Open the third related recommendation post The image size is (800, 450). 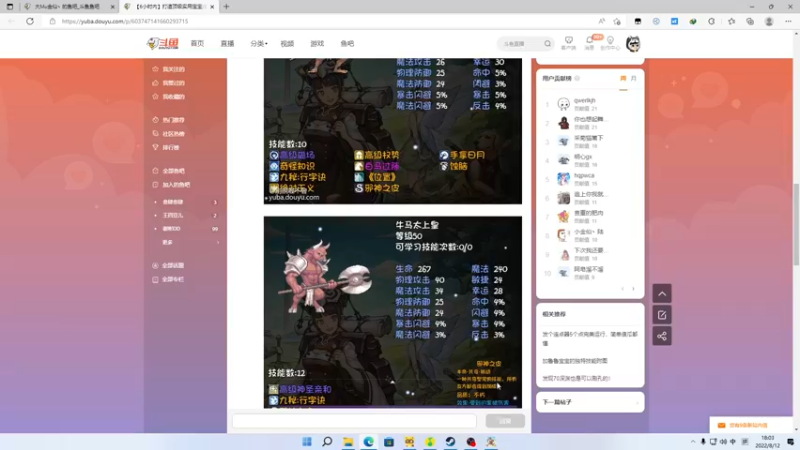coord(576,379)
